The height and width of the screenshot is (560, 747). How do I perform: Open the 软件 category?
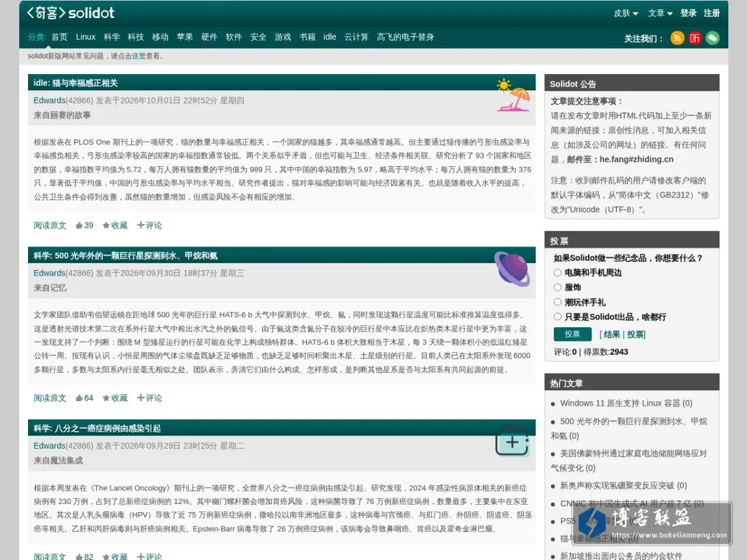pyautogui.click(x=234, y=37)
